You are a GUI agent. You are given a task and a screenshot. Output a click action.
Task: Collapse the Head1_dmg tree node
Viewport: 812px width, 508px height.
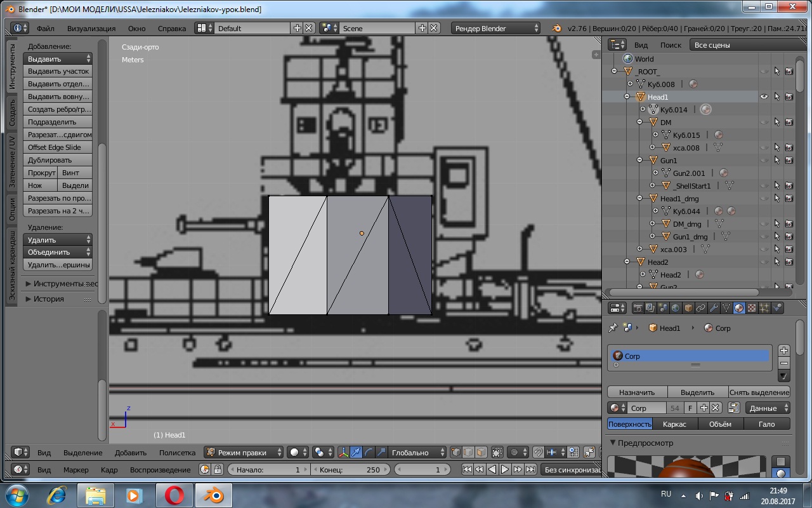click(640, 199)
